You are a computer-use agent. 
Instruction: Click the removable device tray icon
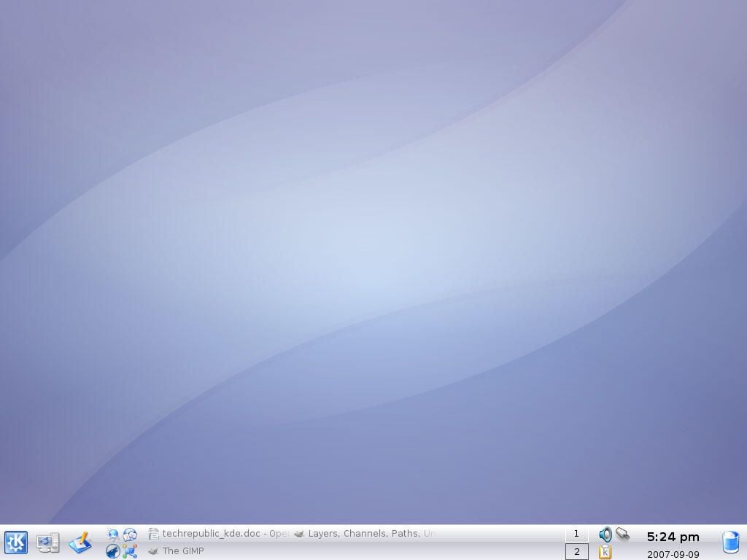click(x=622, y=534)
